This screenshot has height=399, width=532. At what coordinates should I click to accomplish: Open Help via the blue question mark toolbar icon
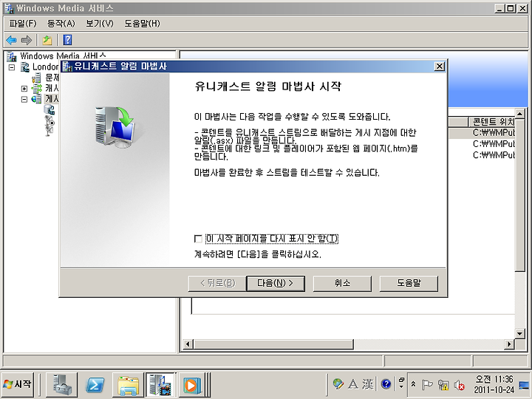coord(67,40)
